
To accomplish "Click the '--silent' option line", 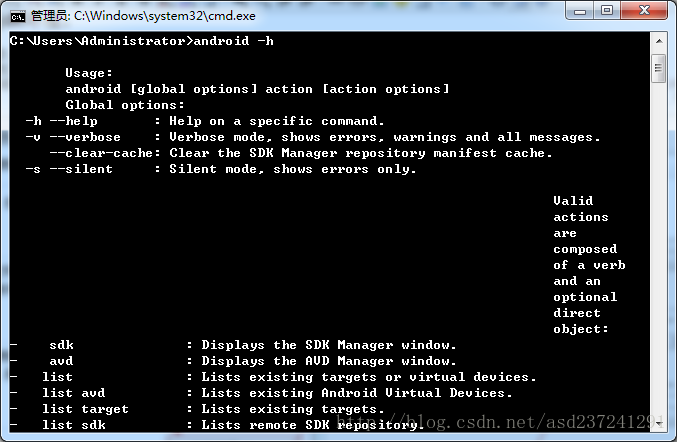I will [x=221, y=169].
